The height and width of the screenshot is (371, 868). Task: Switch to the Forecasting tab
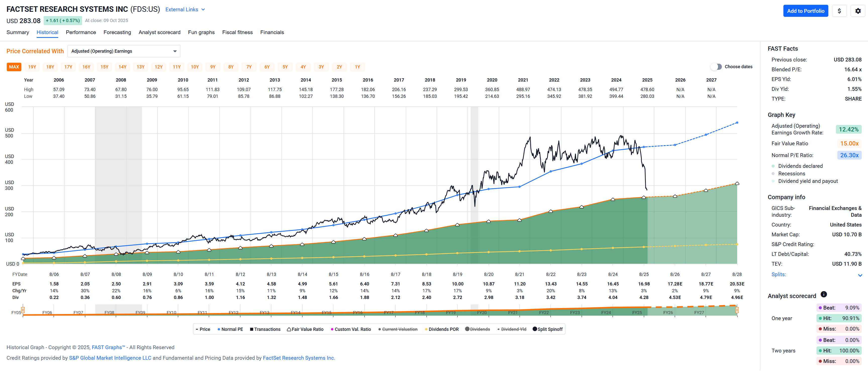click(x=117, y=32)
